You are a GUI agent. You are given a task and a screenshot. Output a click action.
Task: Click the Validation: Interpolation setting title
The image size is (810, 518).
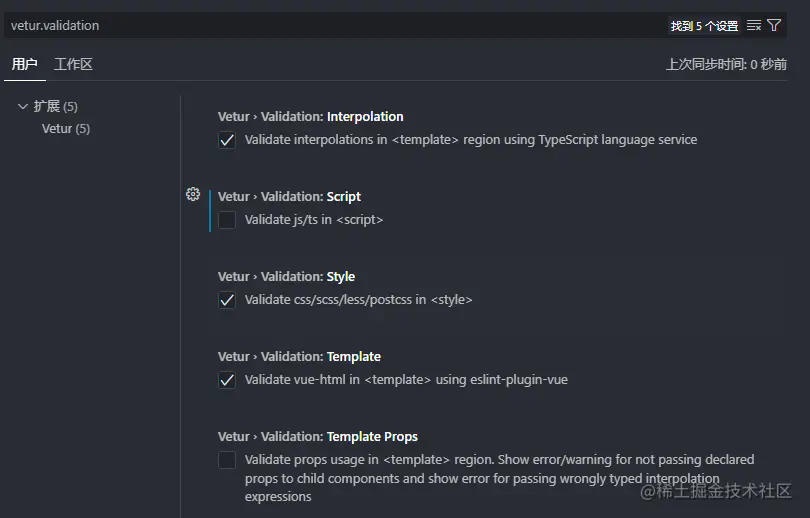[311, 117]
